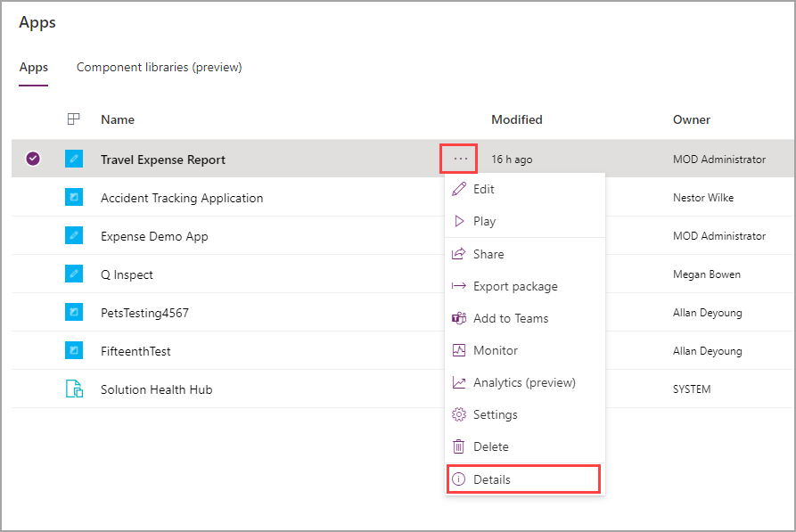Click the Settings gear icon
The image size is (796, 532).
[459, 414]
